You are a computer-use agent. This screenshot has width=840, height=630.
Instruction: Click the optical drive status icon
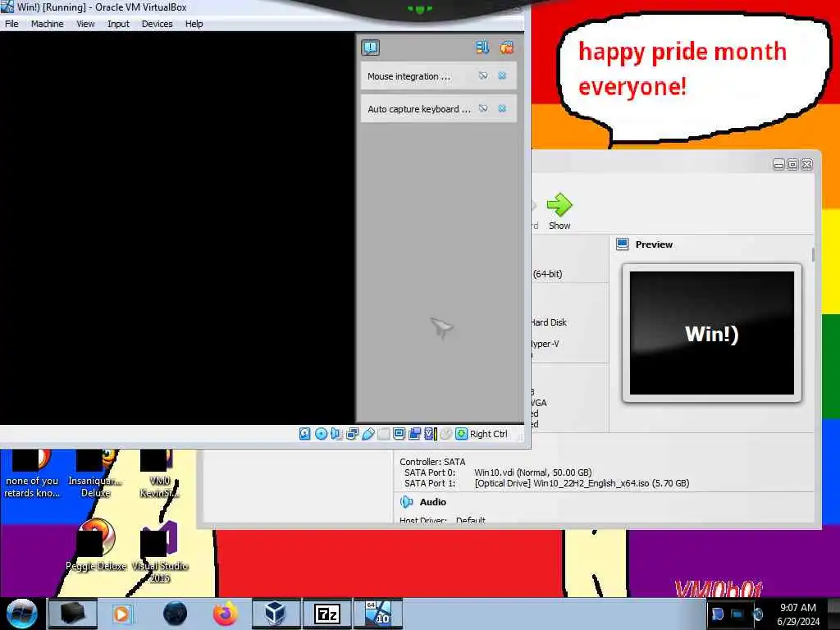tap(321, 434)
